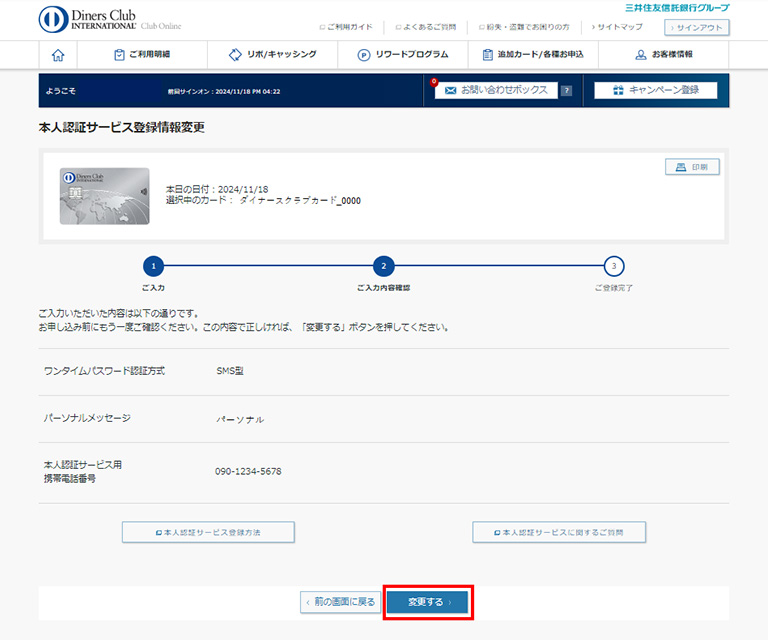768x640 pixels.
Task: Expand the サイトマップ link
Action: [x=617, y=27]
